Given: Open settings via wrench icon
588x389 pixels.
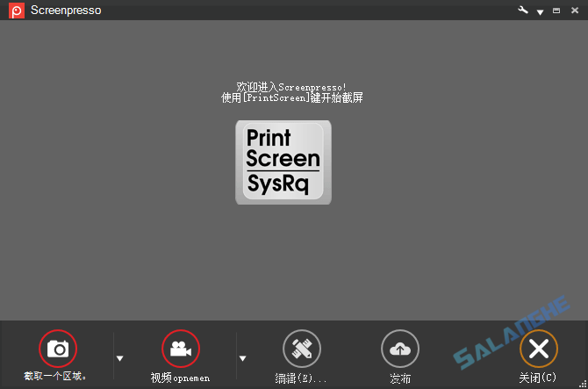Looking at the screenshot, I should pyautogui.click(x=523, y=11).
